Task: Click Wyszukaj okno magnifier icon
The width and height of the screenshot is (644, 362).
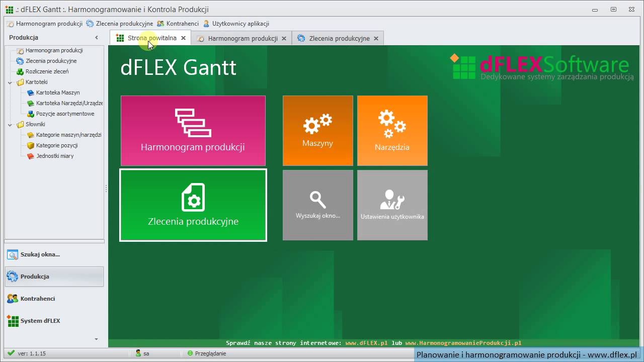Action: 318,200
